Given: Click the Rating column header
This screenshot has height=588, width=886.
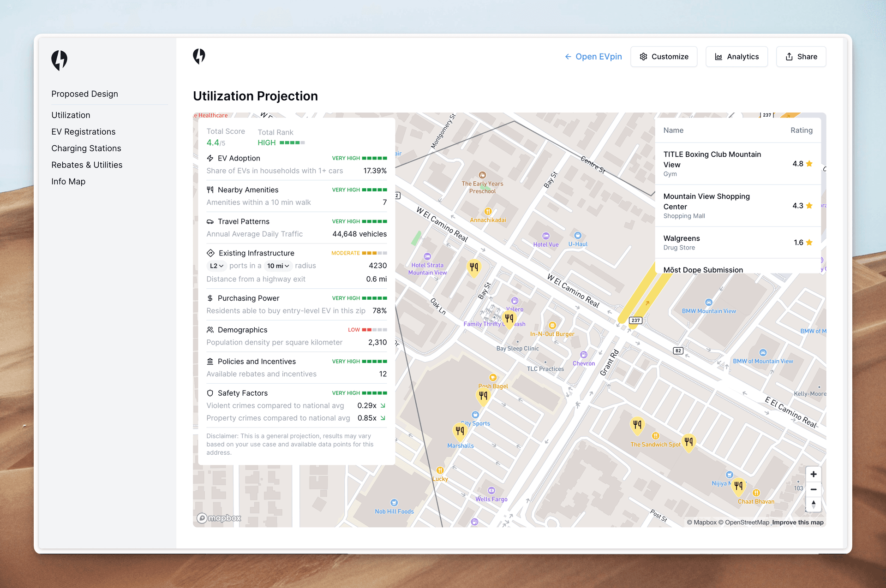Looking at the screenshot, I should (x=802, y=131).
